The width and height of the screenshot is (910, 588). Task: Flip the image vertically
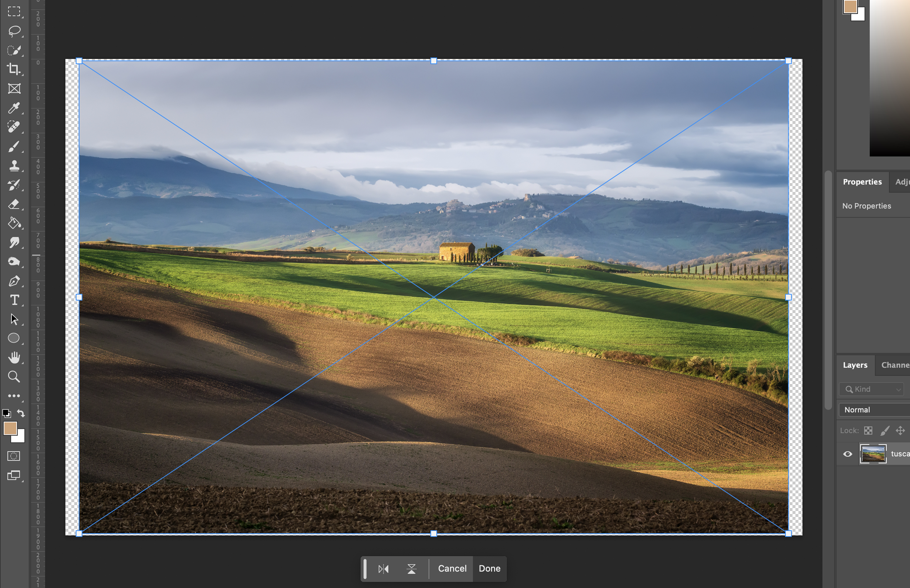411,569
